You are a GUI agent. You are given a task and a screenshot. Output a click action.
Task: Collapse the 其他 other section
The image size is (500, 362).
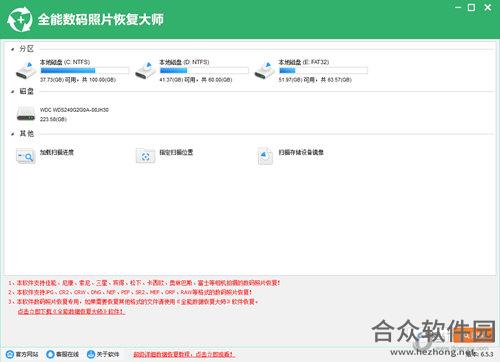[x=13, y=134]
